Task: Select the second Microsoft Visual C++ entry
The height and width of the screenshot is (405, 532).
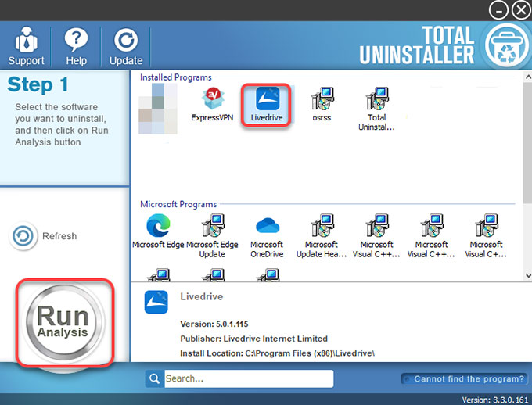Action: pos(431,236)
